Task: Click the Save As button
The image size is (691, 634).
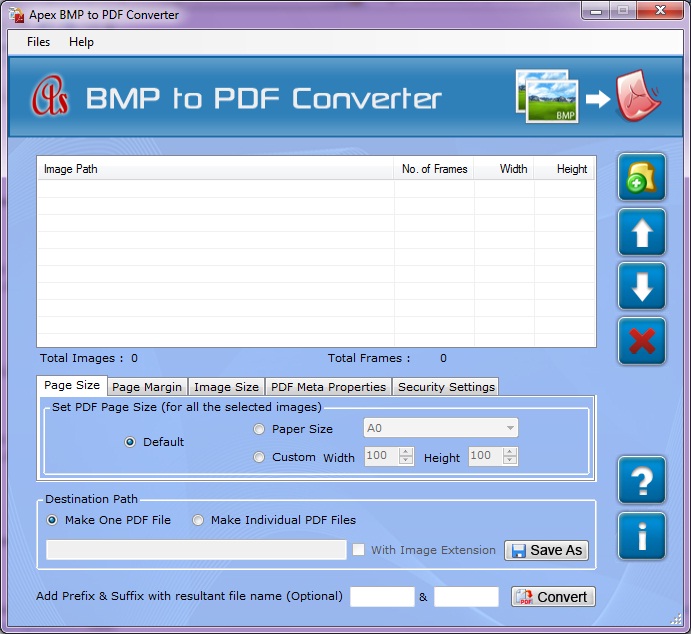Action: (546, 550)
